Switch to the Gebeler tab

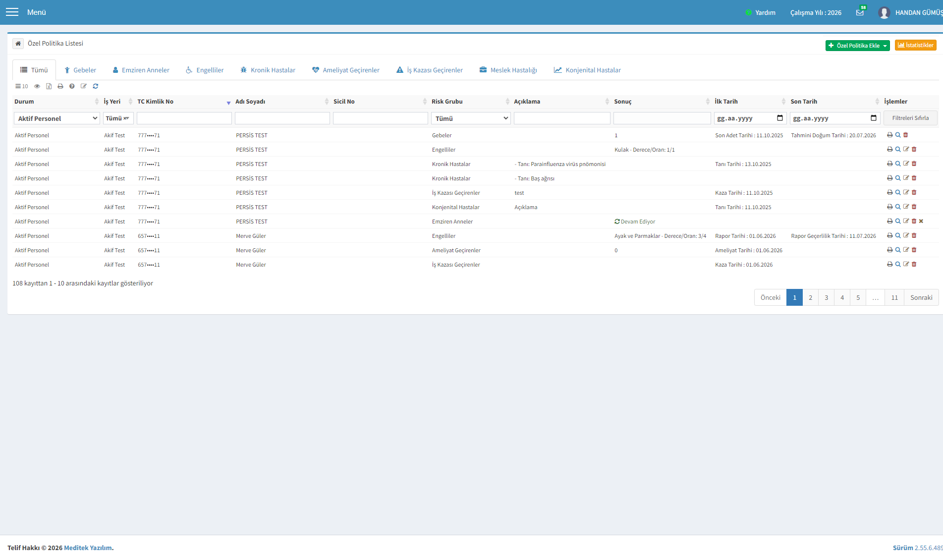[x=80, y=70]
